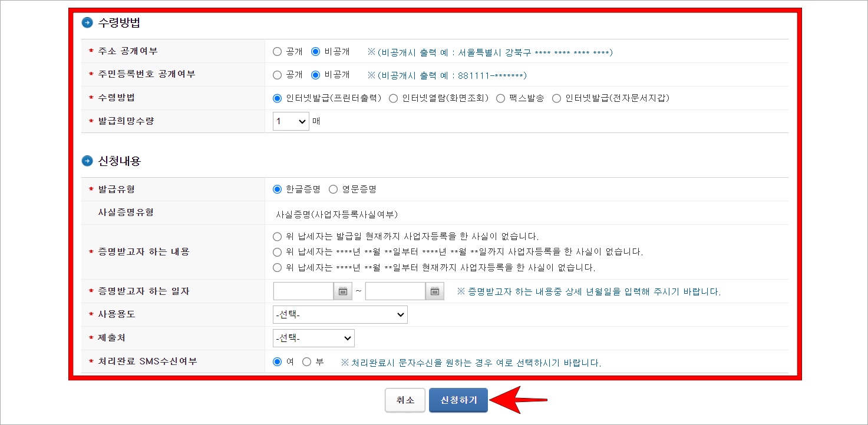Select 한글증명 issue type
868x425 pixels.
point(278,190)
